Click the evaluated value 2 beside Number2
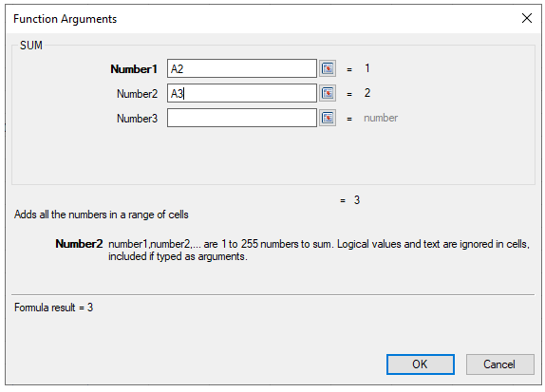The height and width of the screenshot is (392, 545). click(x=367, y=93)
